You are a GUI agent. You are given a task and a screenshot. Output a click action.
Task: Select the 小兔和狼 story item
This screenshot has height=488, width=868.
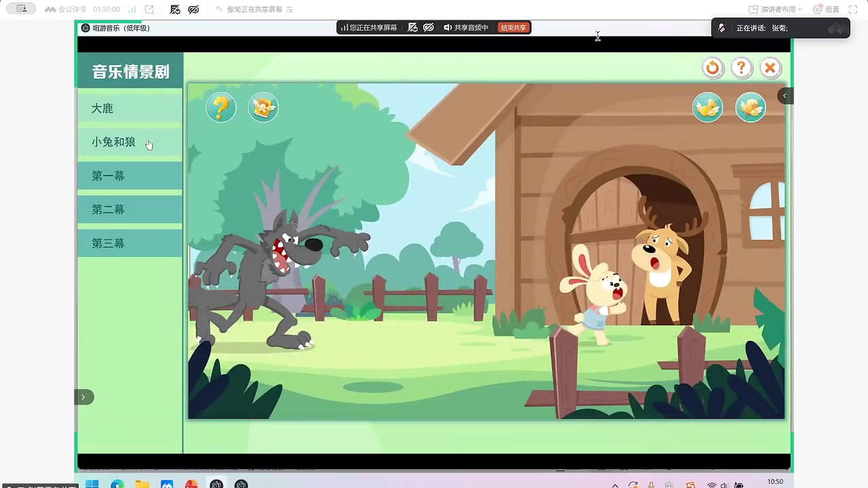tap(130, 142)
